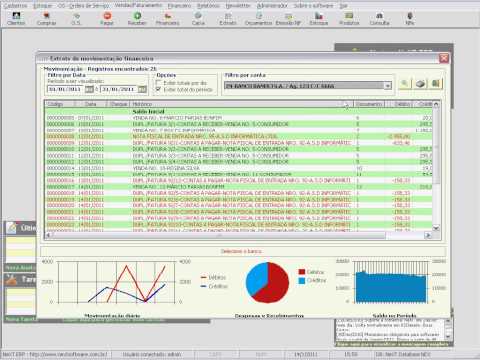The image size is (480, 360).
Task: Click the printer icon in the Extrato dialog
Action: (x=420, y=83)
